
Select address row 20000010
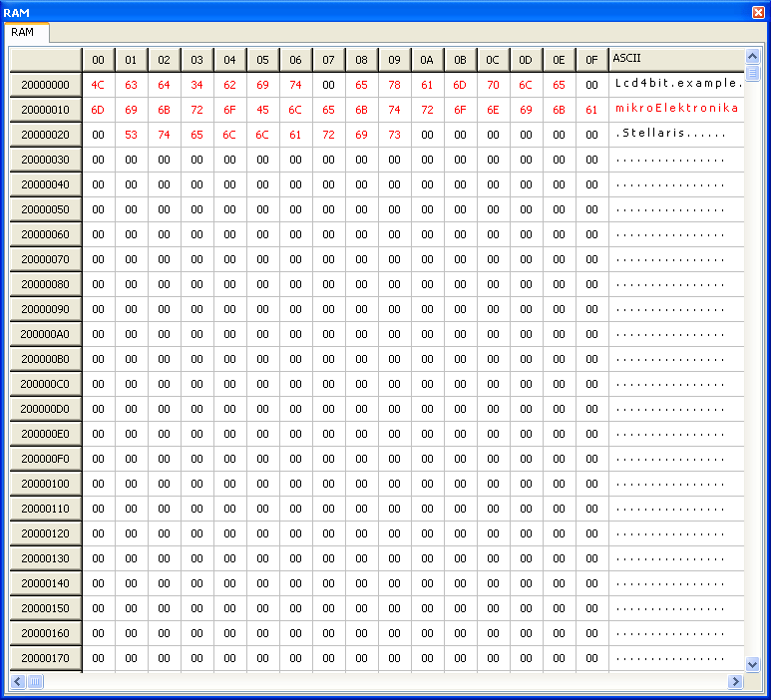click(45, 110)
